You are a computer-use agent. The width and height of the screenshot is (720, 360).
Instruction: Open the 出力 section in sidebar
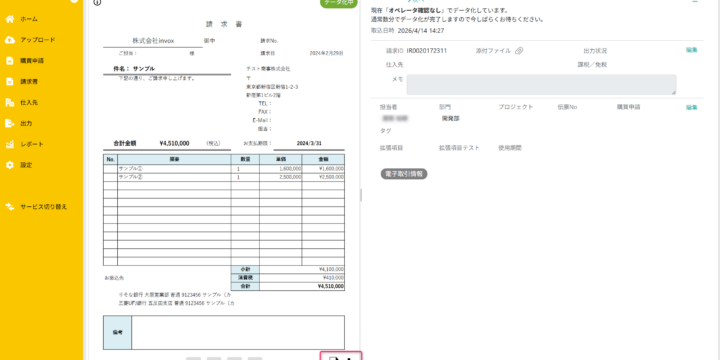coord(26,123)
